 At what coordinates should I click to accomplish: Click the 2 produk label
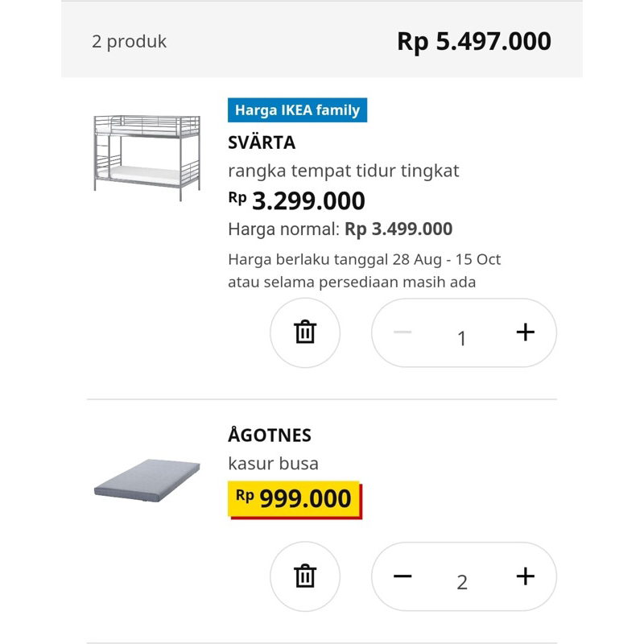coord(129,41)
